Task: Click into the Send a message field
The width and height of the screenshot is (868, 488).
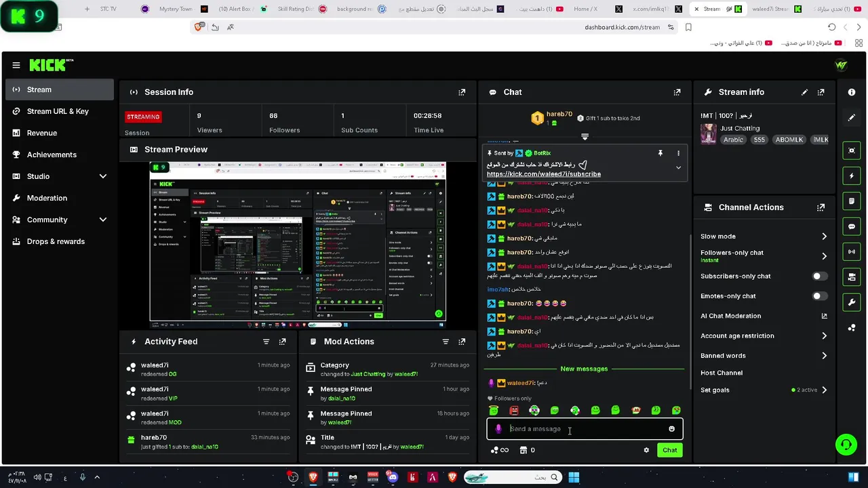Action: pyautogui.click(x=585, y=429)
